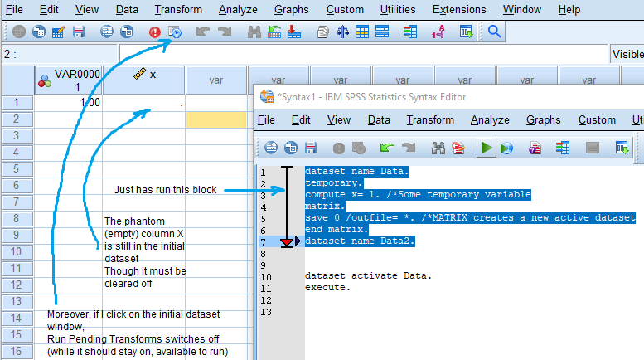The width and height of the screenshot is (644, 360).
Task: Click the first empty 'var' column header
Action: [216, 80]
